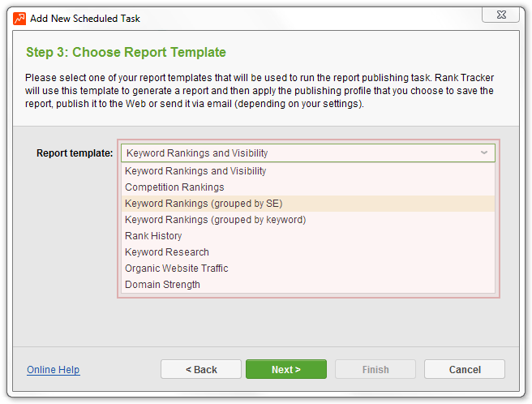Click the Step 3: Choose Report Template heading
Viewport: 532px width, 404px height.
coord(126,52)
